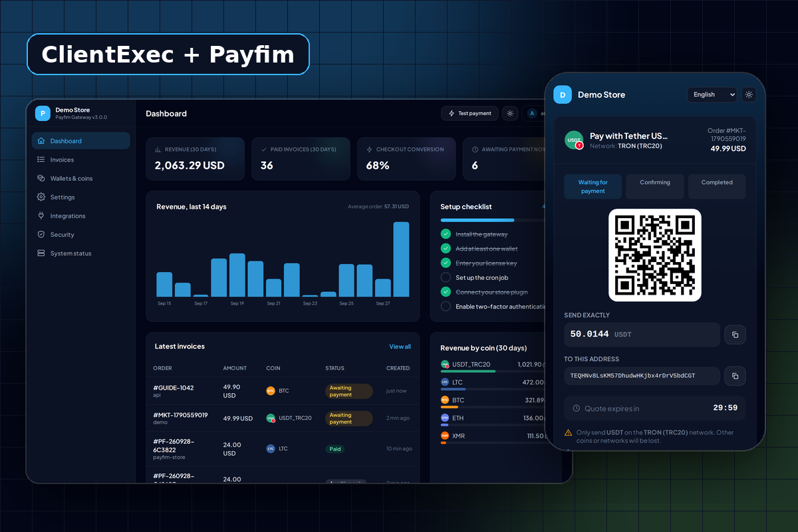798x532 pixels.
Task: Open Integrations in the sidebar
Action: pos(80,215)
